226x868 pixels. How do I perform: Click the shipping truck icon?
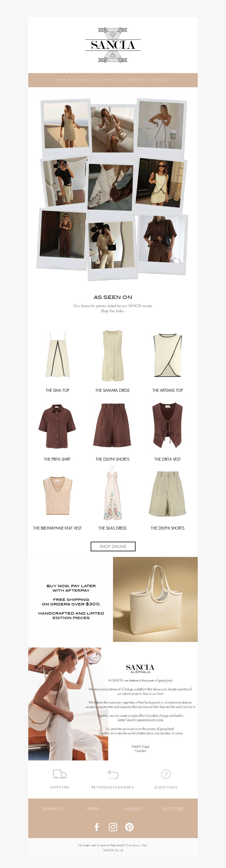coord(60,774)
